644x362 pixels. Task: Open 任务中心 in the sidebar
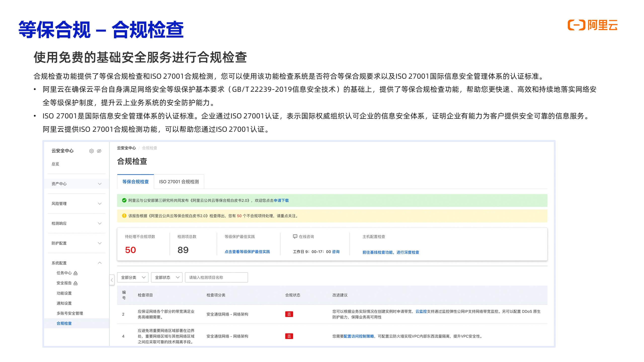tap(64, 273)
